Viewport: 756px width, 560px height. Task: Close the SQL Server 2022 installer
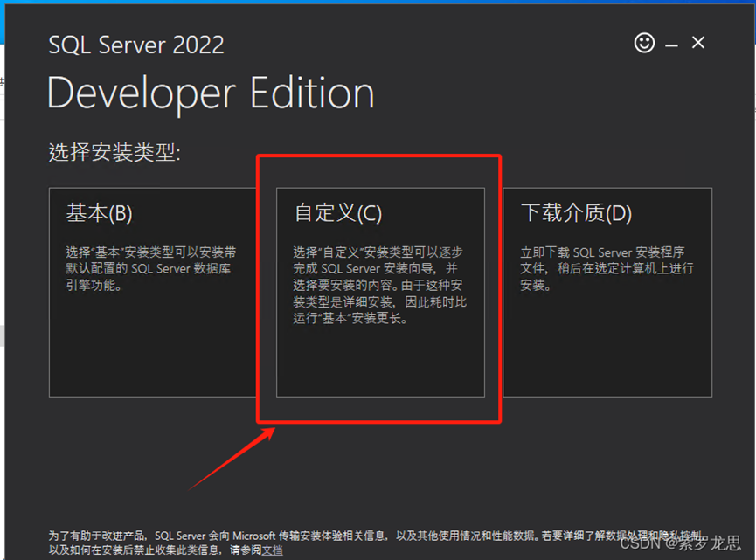698,43
